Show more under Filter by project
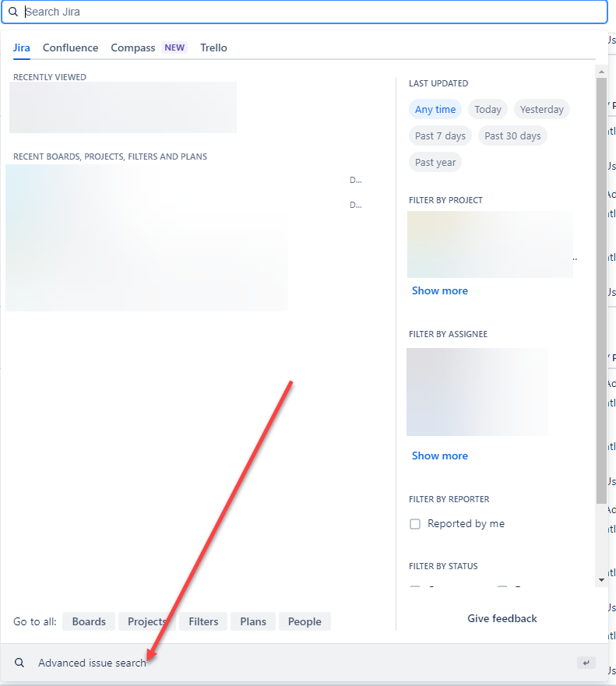The image size is (616, 686). pos(440,291)
